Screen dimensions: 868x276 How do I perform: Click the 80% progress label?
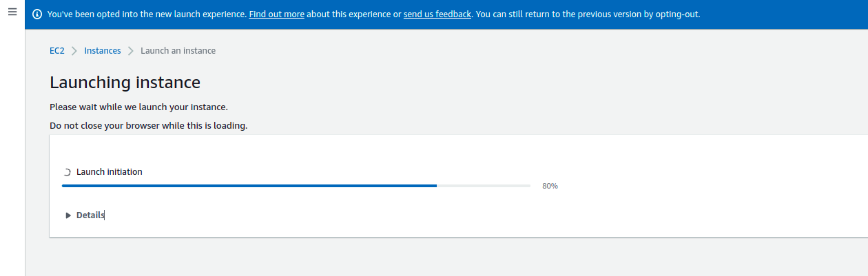550,186
